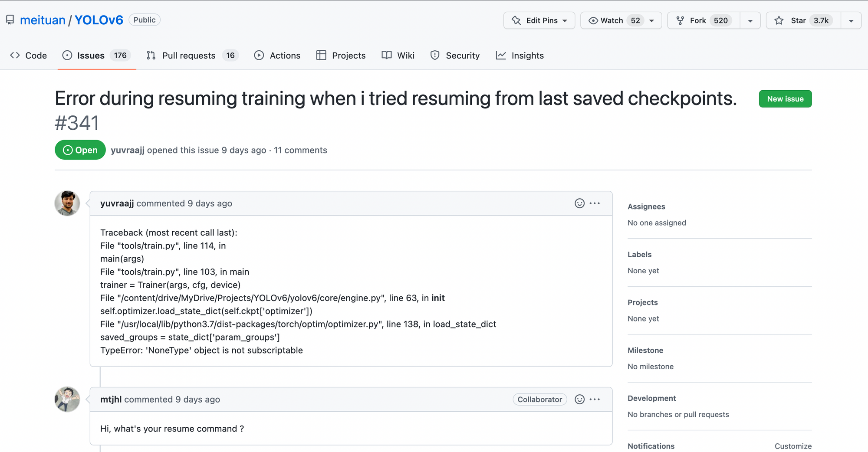
Task: Click yuvraajj's avatar thumbnail
Action: click(x=67, y=203)
